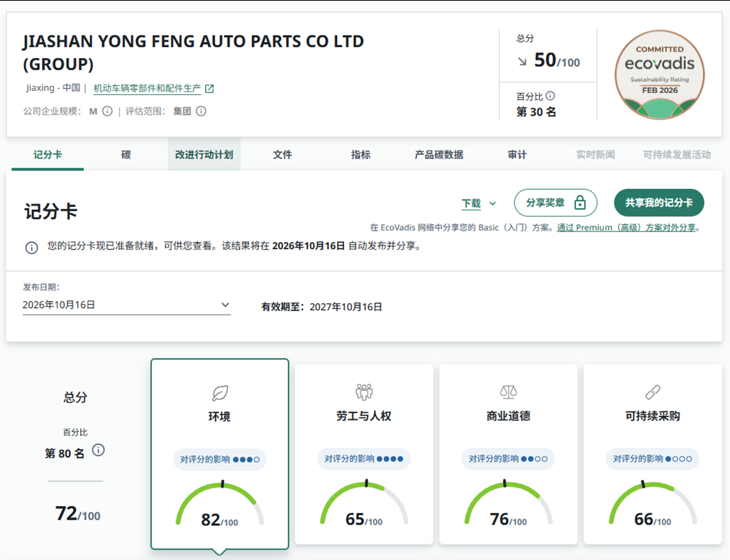Expand the 下载 dropdown
Image resolution: width=730 pixels, height=560 pixels.
pyautogui.click(x=479, y=203)
